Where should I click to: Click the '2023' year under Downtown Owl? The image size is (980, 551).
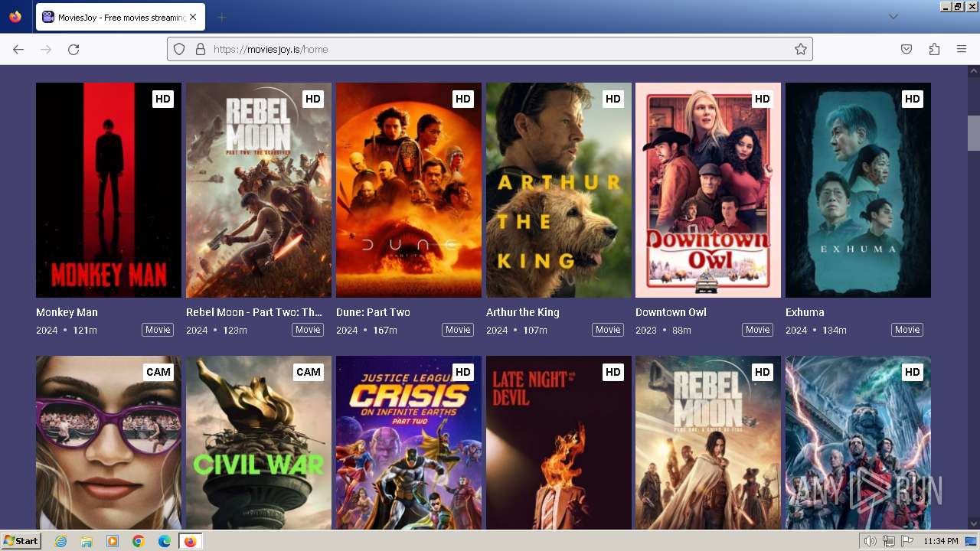coord(646,331)
